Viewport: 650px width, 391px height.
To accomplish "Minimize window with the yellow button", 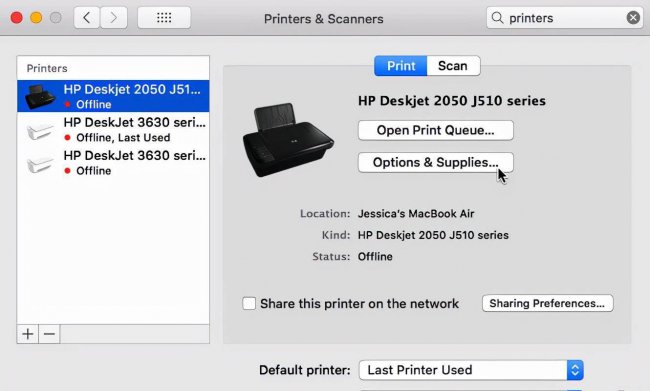I will [36, 18].
